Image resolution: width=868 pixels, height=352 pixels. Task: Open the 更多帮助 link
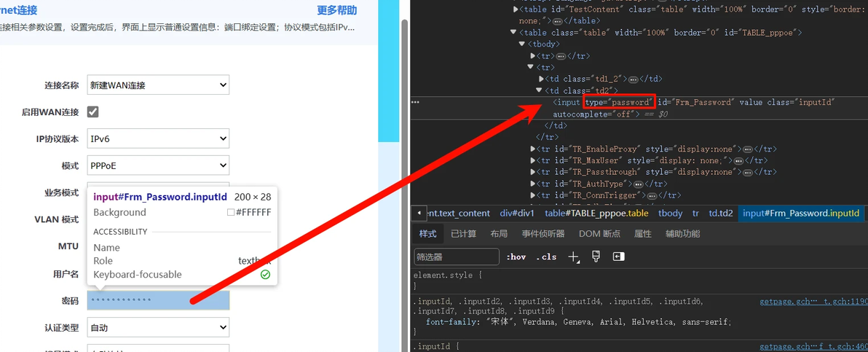point(336,10)
